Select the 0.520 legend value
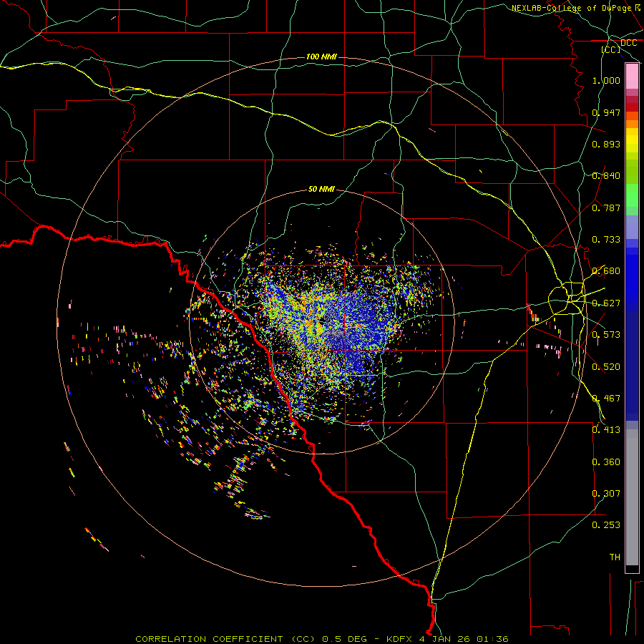 [x=606, y=367]
